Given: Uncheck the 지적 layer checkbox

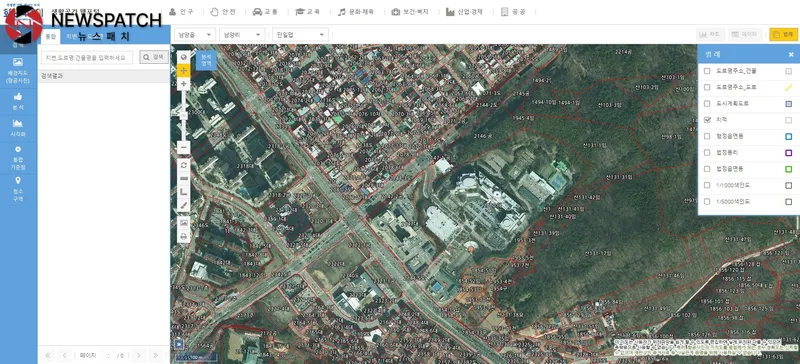Looking at the screenshot, I should click(707, 120).
